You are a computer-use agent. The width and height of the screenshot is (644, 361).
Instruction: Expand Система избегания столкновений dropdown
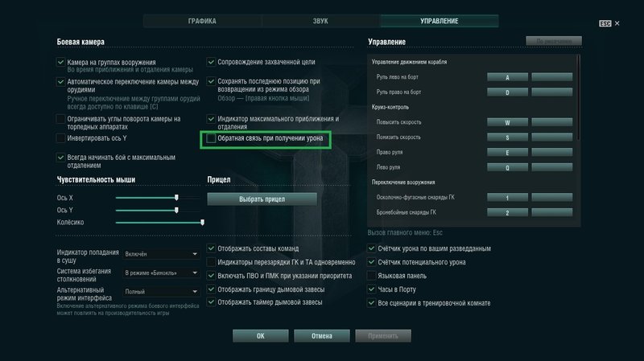[161, 273]
